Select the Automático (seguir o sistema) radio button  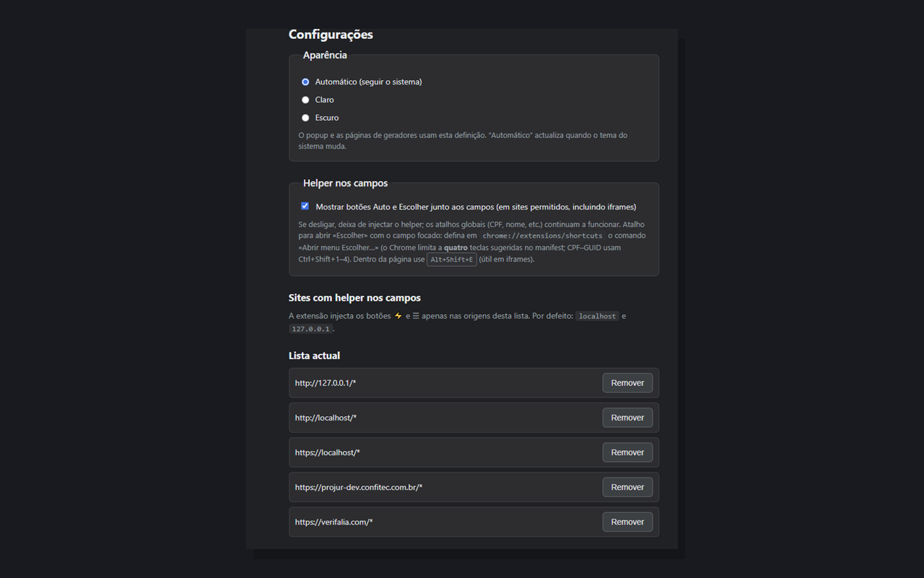click(x=305, y=82)
